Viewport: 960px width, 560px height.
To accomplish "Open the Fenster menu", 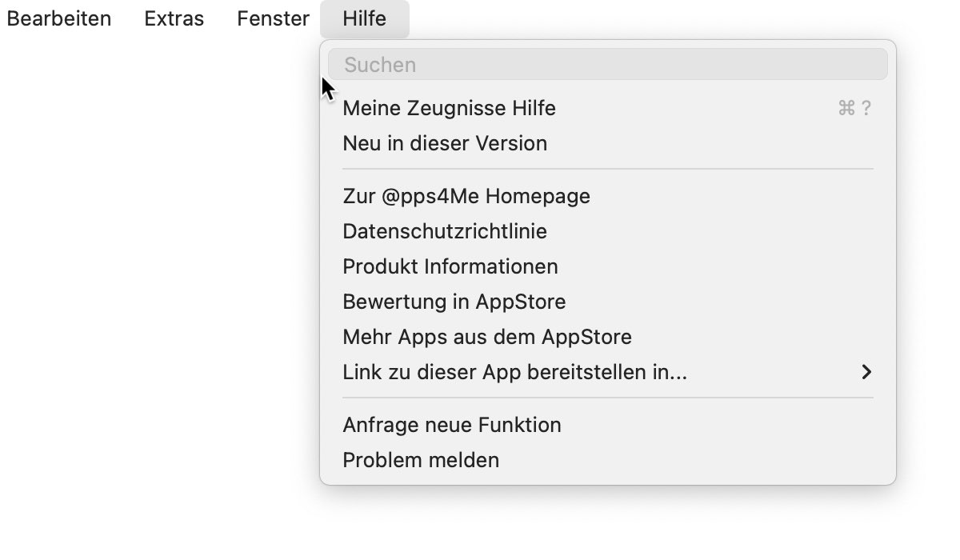I will coord(273,18).
